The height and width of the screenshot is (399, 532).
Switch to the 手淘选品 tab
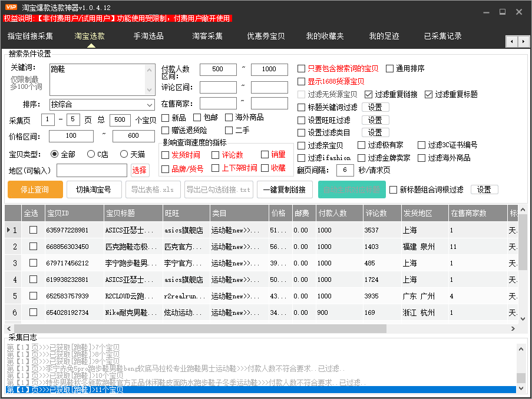point(148,36)
